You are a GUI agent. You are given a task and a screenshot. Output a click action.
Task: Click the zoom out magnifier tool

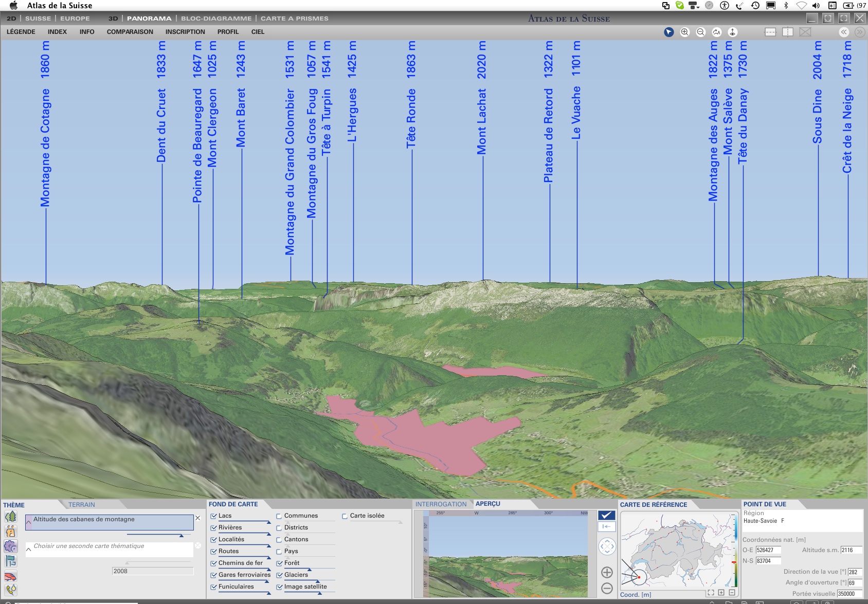click(x=700, y=32)
